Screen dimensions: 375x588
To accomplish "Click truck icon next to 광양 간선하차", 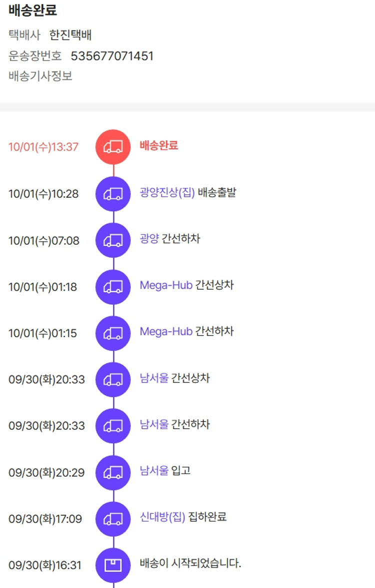I will [x=113, y=240].
